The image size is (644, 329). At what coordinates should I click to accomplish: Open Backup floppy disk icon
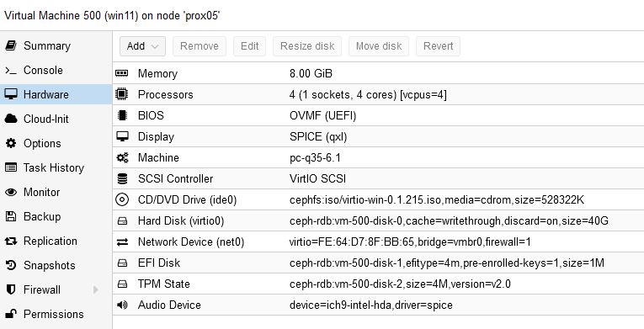11,216
